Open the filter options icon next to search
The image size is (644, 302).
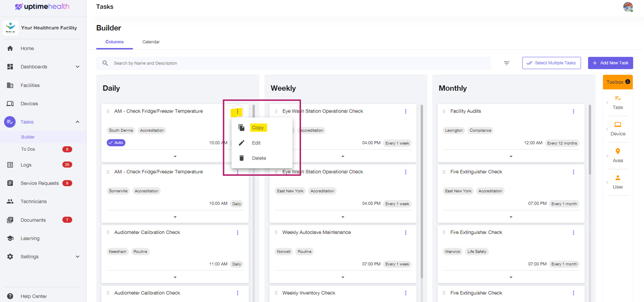(506, 63)
